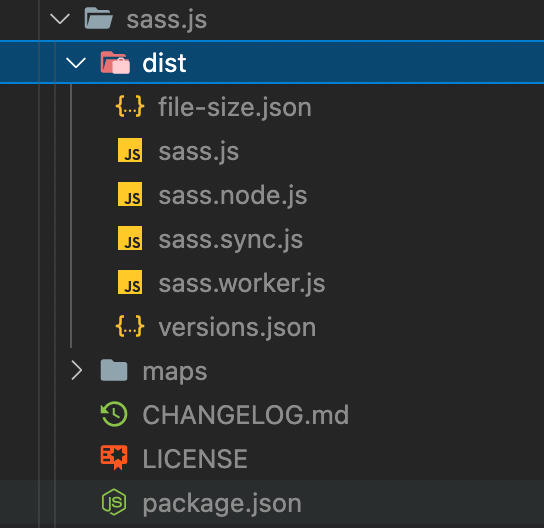544x528 pixels.
Task: Collapse the dist folder chevron
Action: point(76,62)
